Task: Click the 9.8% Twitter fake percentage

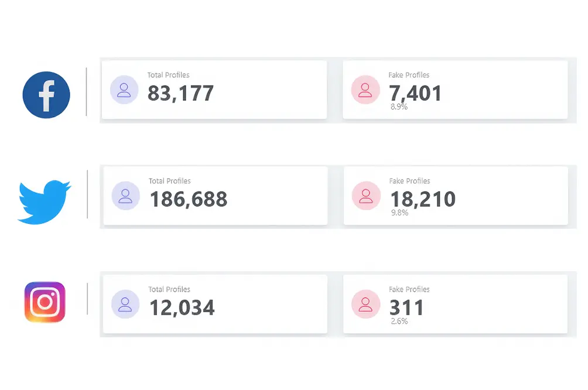Action: tap(400, 213)
